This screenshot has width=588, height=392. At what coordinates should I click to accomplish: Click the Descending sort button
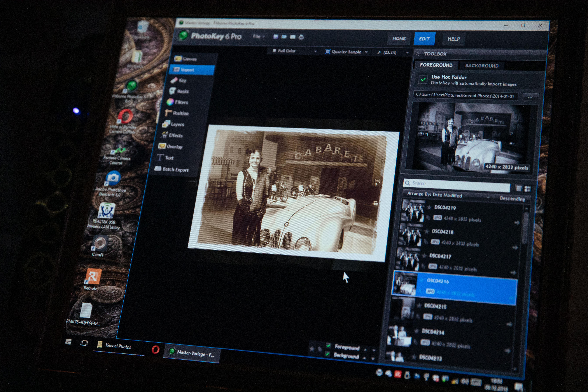pyautogui.click(x=512, y=199)
